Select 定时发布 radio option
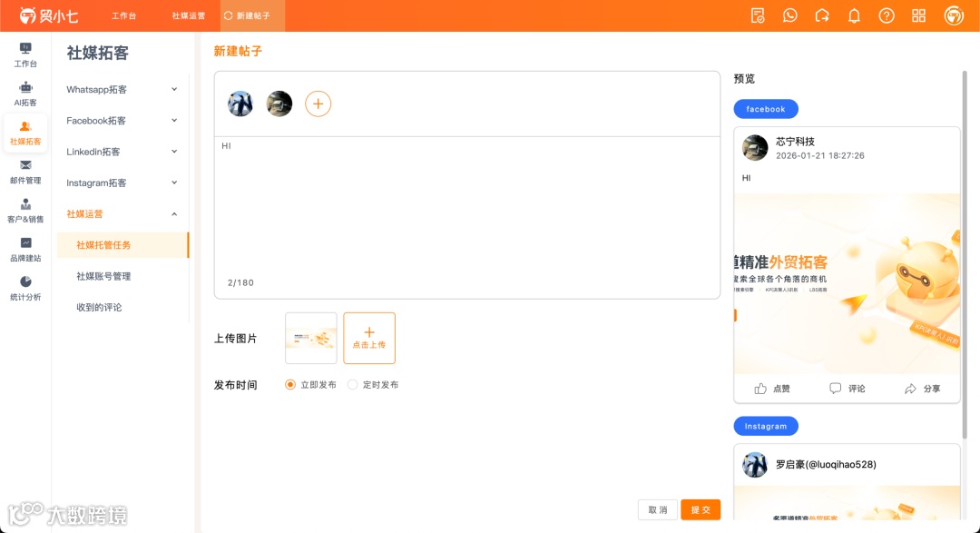The height and width of the screenshot is (533, 980). tap(352, 385)
